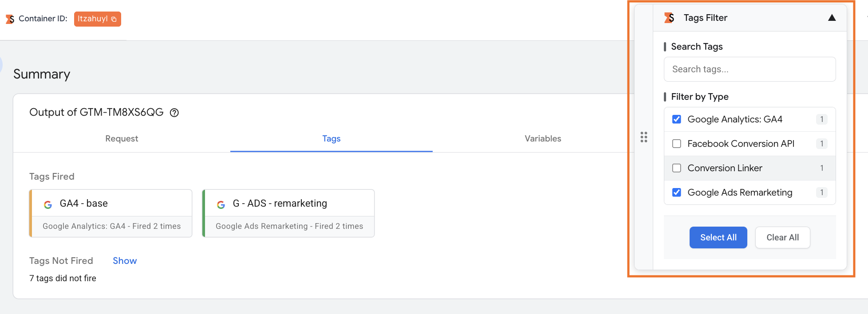Click the Stape logo in Tags Filter header
Viewport: 868px width, 314px height.
click(669, 18)
